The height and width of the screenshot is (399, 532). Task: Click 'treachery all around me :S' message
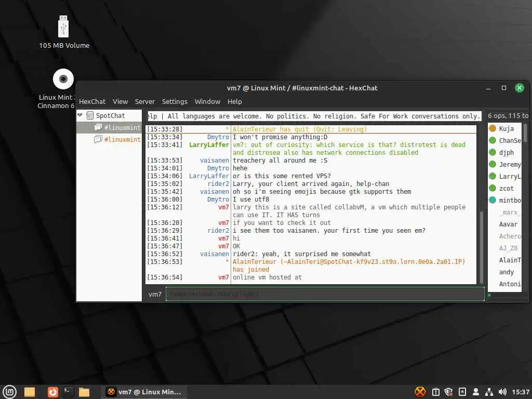point(280,161)
